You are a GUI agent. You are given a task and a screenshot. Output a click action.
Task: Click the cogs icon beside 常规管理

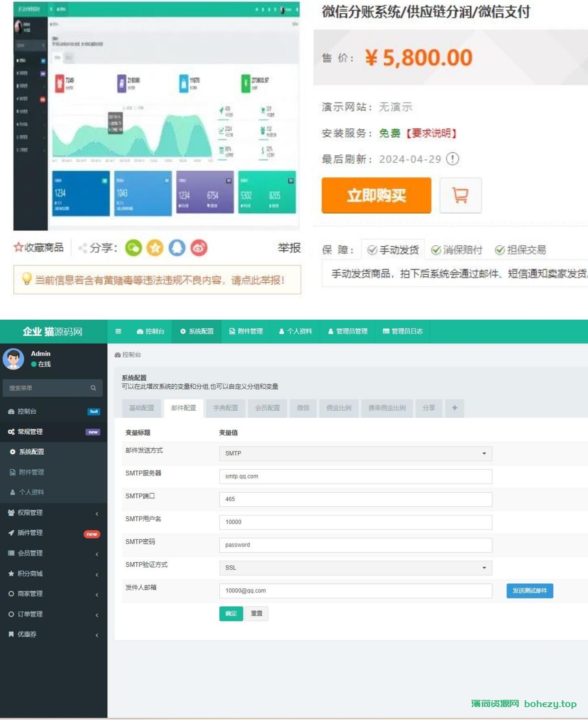click(x=11, y=432)
